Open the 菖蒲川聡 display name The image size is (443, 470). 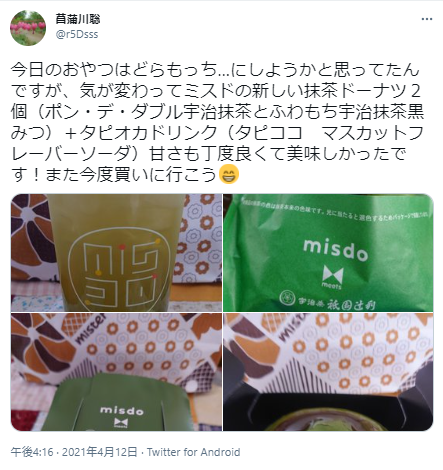click(x=78, y=19)
